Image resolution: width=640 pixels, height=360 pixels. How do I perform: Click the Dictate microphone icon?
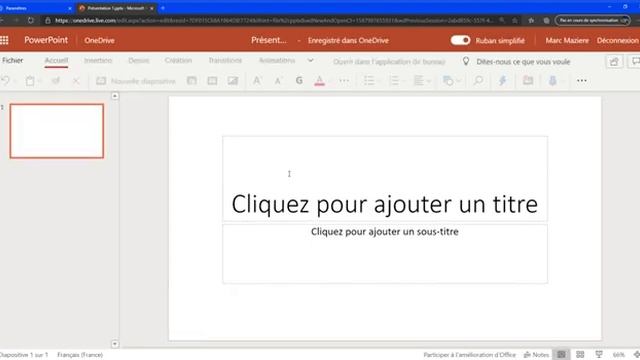pyautogui.click(x=553, y=81)
